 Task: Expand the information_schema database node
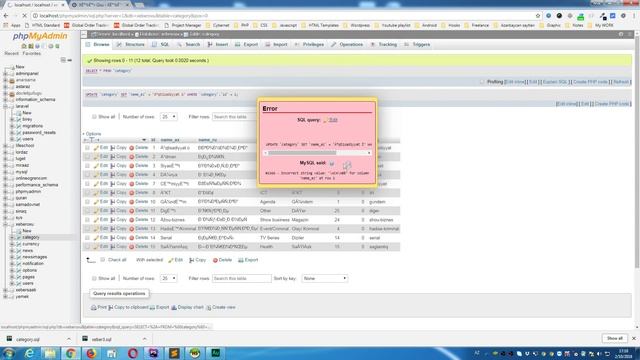pyautogui.click(x=5, y=100)
